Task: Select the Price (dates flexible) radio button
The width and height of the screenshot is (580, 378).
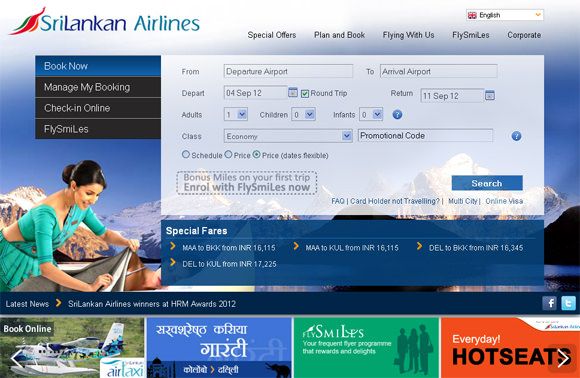Action: pyautogui.click(x=256, y=155)
